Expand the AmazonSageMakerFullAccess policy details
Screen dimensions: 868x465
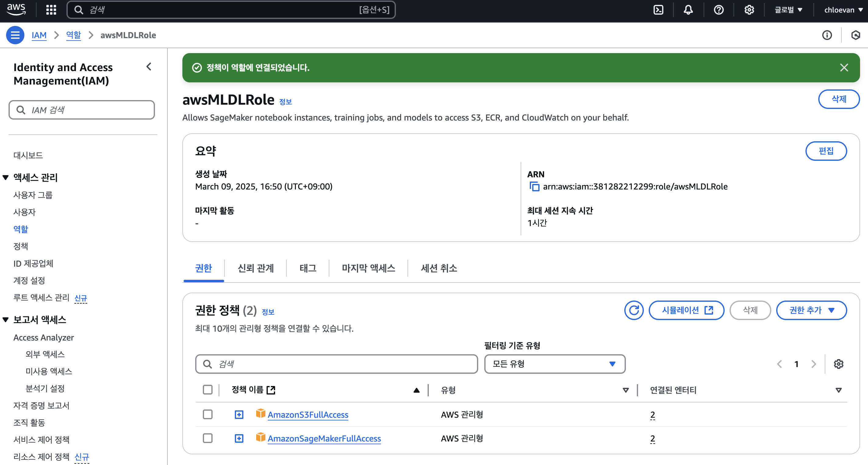(239, 438)
